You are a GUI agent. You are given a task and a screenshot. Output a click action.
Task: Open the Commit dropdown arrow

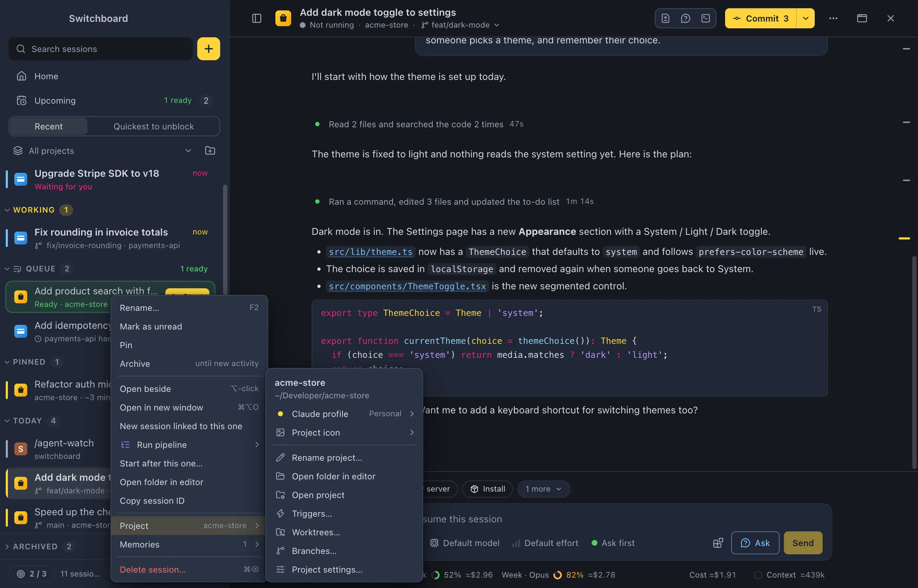tap(805, 18)
